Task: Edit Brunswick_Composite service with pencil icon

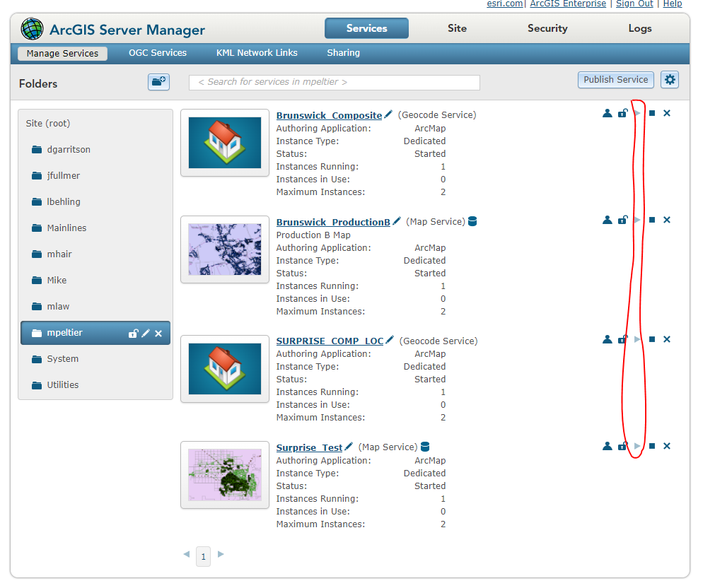Action: click(x=388, y=114)
